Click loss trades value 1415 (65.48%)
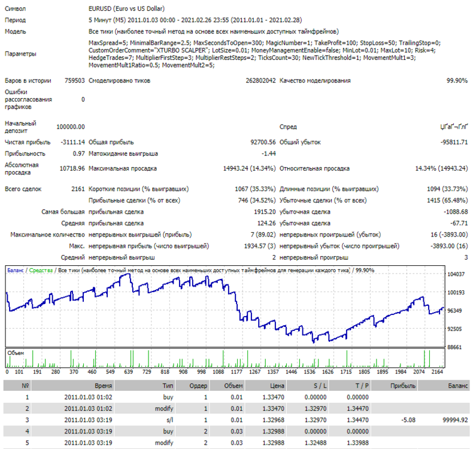 click(447, 201)
